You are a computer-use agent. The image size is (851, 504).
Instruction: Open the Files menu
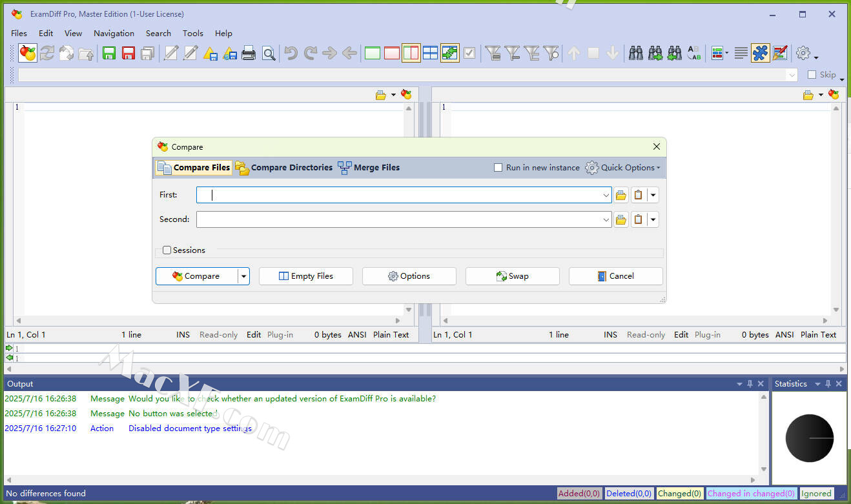click(19, 34)
